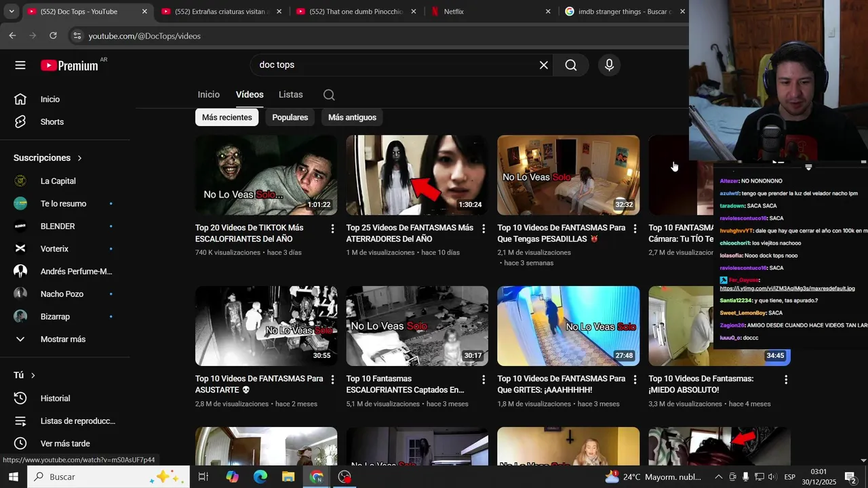
Task: Play the 27:48 hallway video thumbnail
Action: [568, 326]
